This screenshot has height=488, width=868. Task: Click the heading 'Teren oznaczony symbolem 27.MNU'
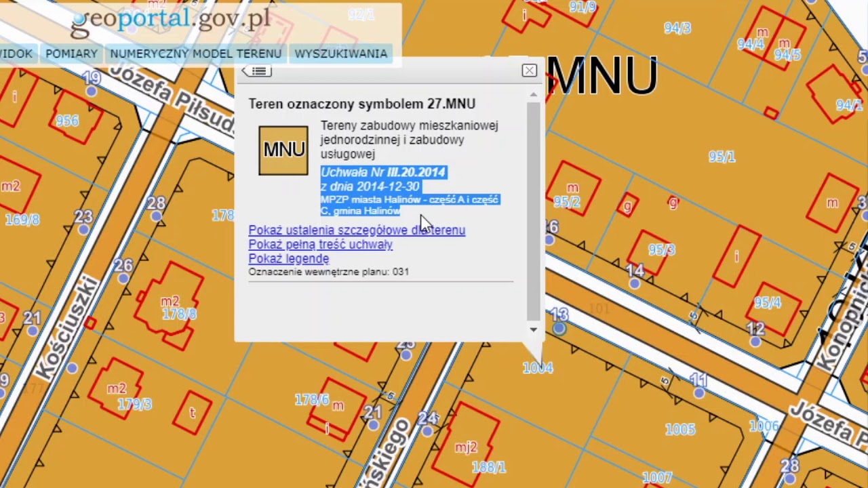tap(361, 104)
